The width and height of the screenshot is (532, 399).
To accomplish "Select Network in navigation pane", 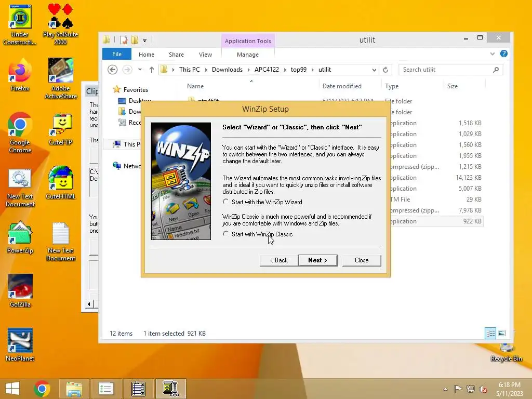I will point(127,166).
